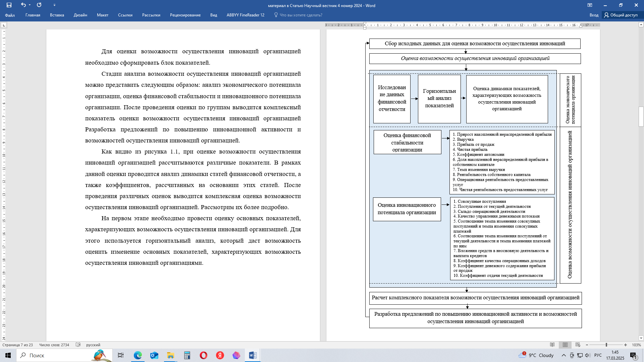Open the Opera browser from the taskbar
The height and width of the screenshot is (362, 644).
click(204, 355)
